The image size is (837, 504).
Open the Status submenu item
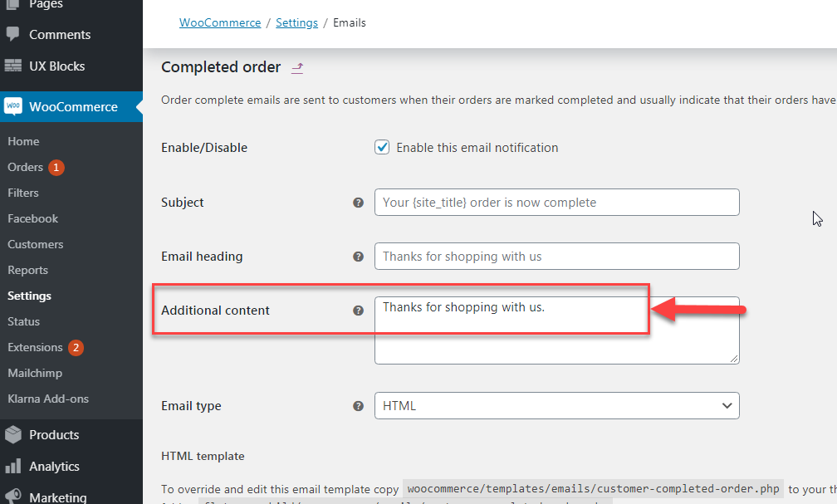point(23,321)
